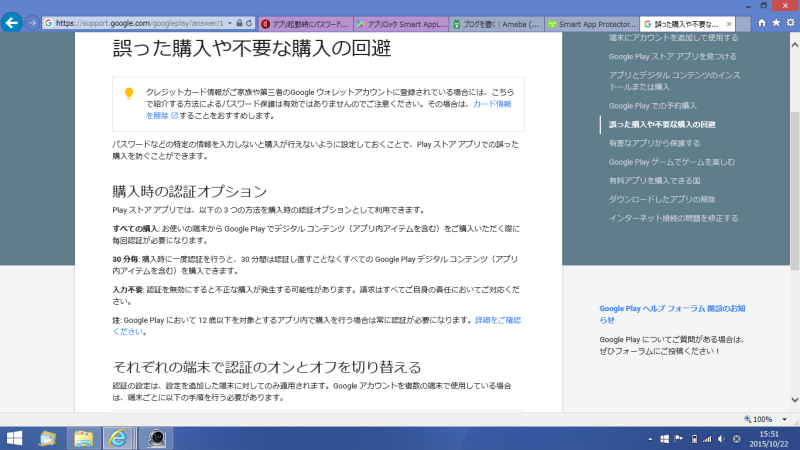Screen dimensions: 800x450
Task: Open address bar autocomplete dropdown arrow
Action: (x=230, y=23)
